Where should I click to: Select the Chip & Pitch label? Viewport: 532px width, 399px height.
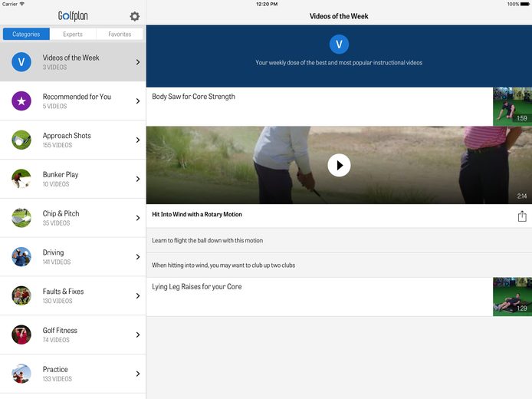tap(61, 213)
